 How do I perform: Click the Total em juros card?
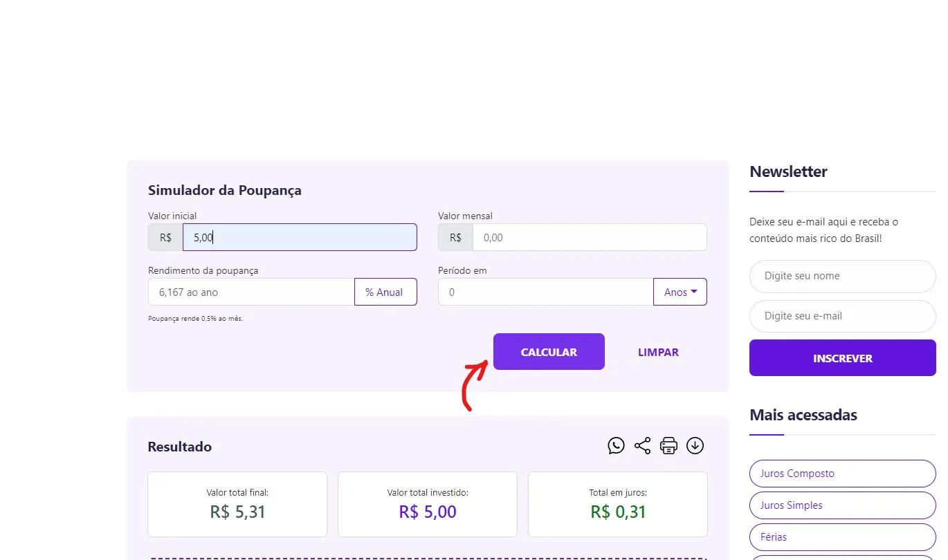[618, 504]
